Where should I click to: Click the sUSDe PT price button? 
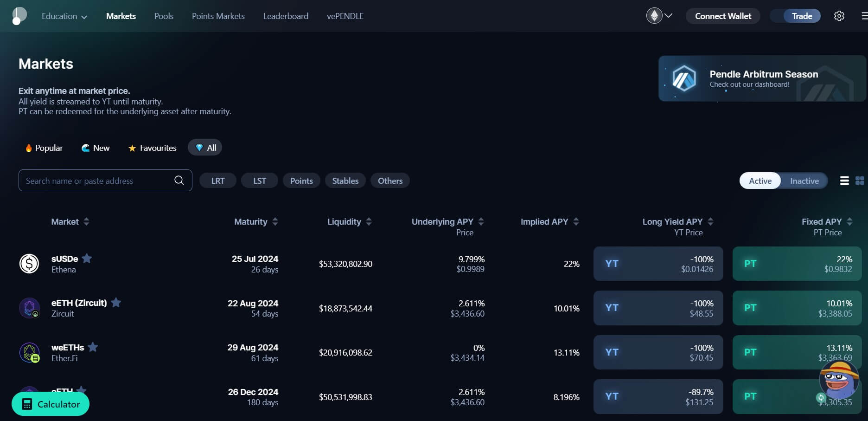[797, 264]
